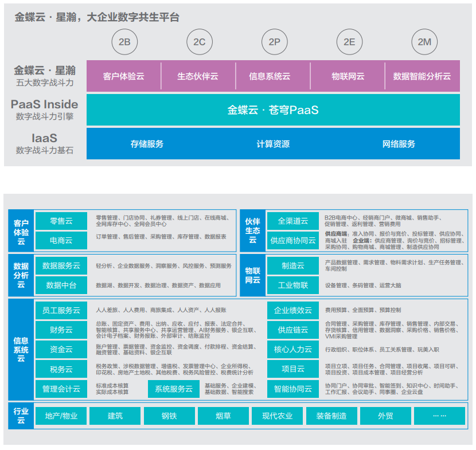Click the 2E circle icon

pyautogui.click(x=349, y=42)
